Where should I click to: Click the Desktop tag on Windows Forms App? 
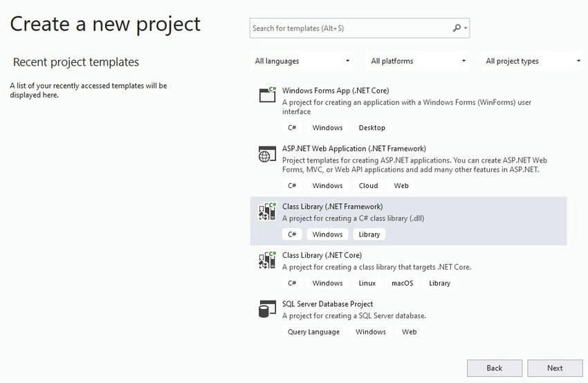point(372,128)
